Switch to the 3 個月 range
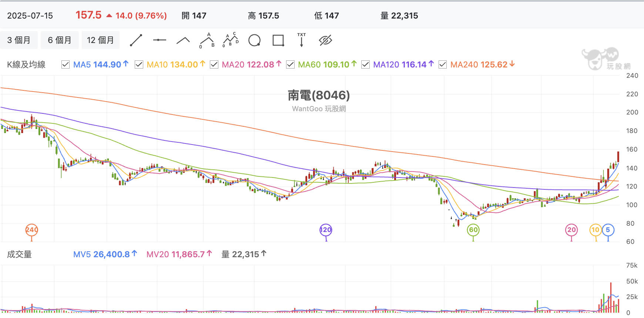The height and width of the screenshot is (318, 644). 19,40
